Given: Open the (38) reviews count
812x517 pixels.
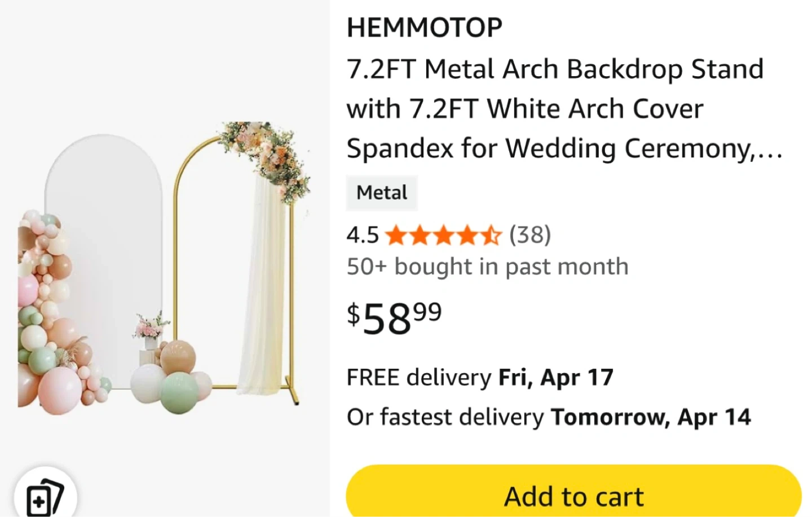Looking at the screenshot, I should click(x=530, y=235).
